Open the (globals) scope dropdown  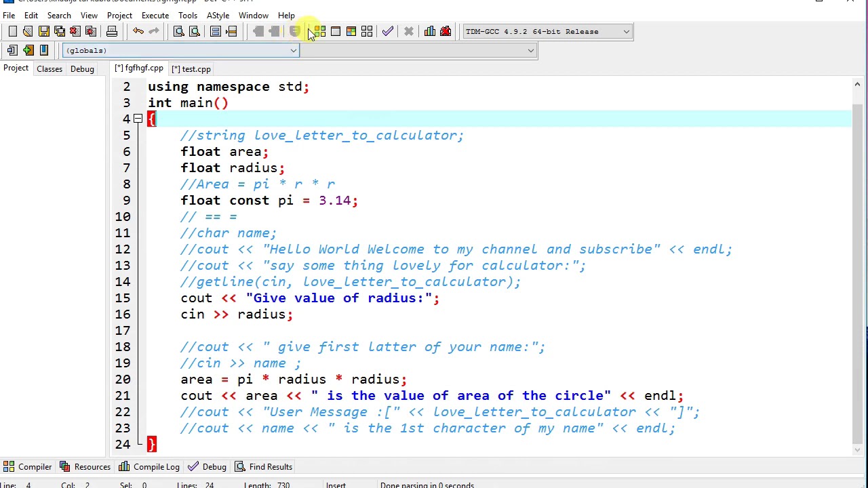(181, 50)
